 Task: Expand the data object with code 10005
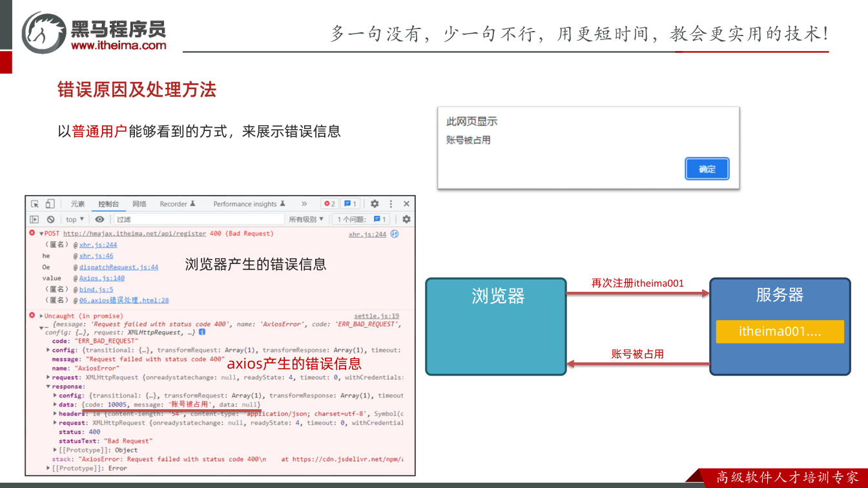click(x=55, y=405)
